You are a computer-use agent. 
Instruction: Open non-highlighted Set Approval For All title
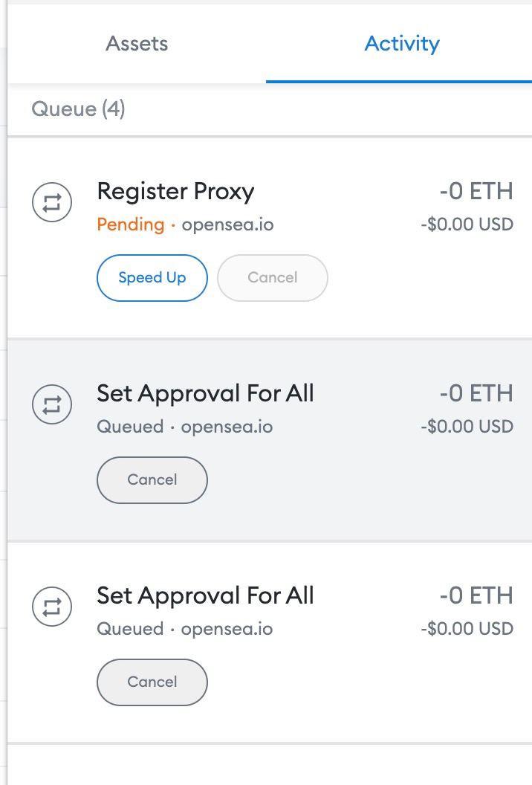point(205,595)
